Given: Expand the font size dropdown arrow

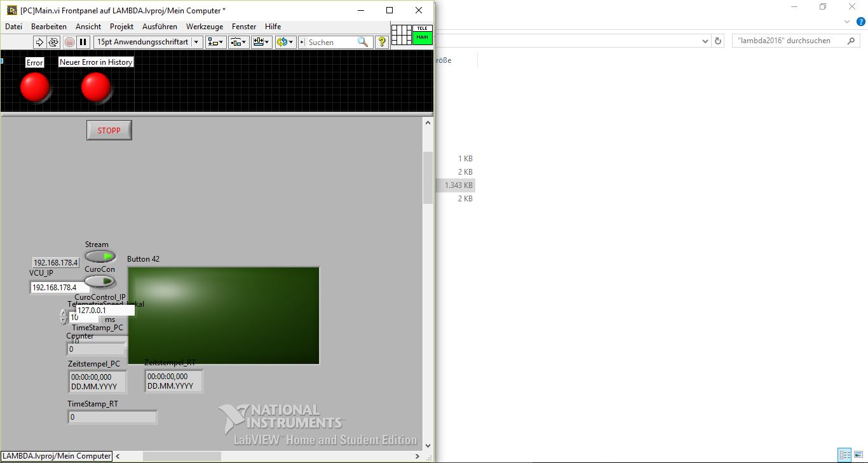Looking at the screenshot, I should [196, 42].
